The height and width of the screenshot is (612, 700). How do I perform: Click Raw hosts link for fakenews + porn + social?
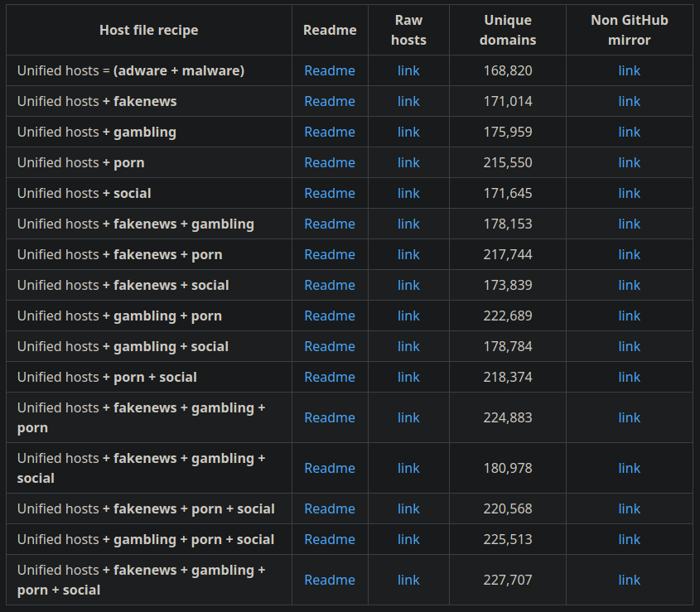[x=408, y=508]
